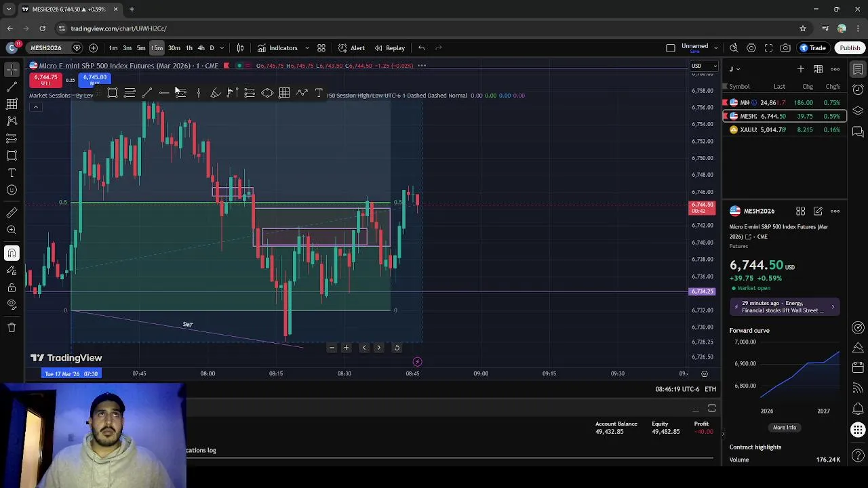Maximize the bottom trading panel

click(x=712, y=409)
